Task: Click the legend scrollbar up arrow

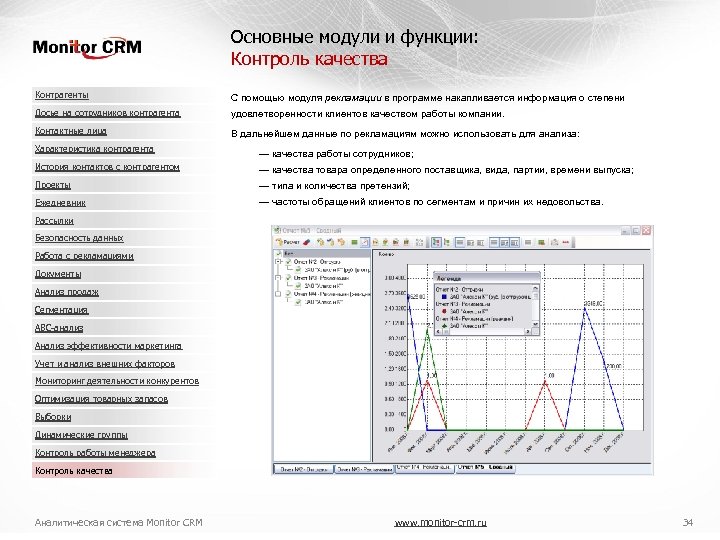Action: tap(535, 288)
